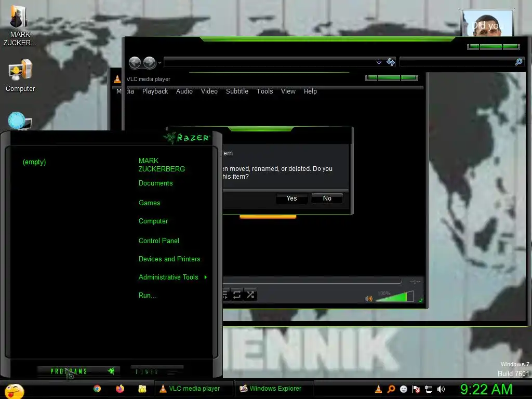
Task: Open MARK ZUCKERBERG user folder in Start menu
Action: [162, 165]
